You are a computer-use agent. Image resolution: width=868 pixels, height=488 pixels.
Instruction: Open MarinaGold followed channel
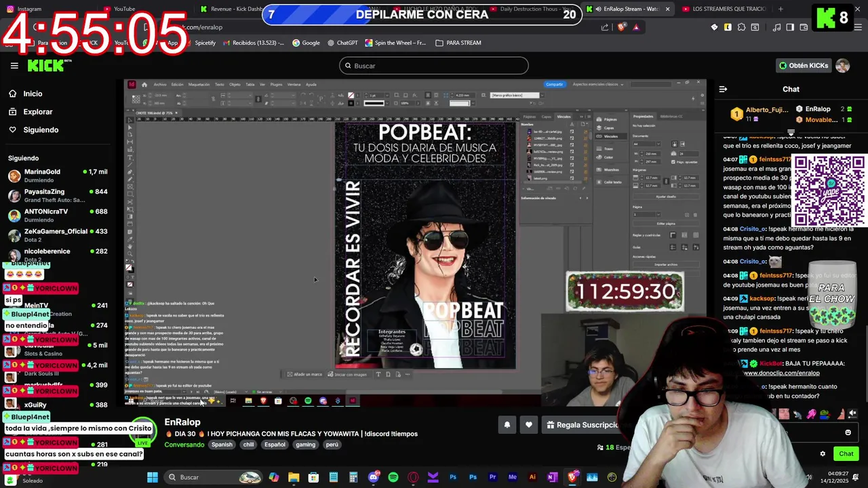[x=58, y=176]
